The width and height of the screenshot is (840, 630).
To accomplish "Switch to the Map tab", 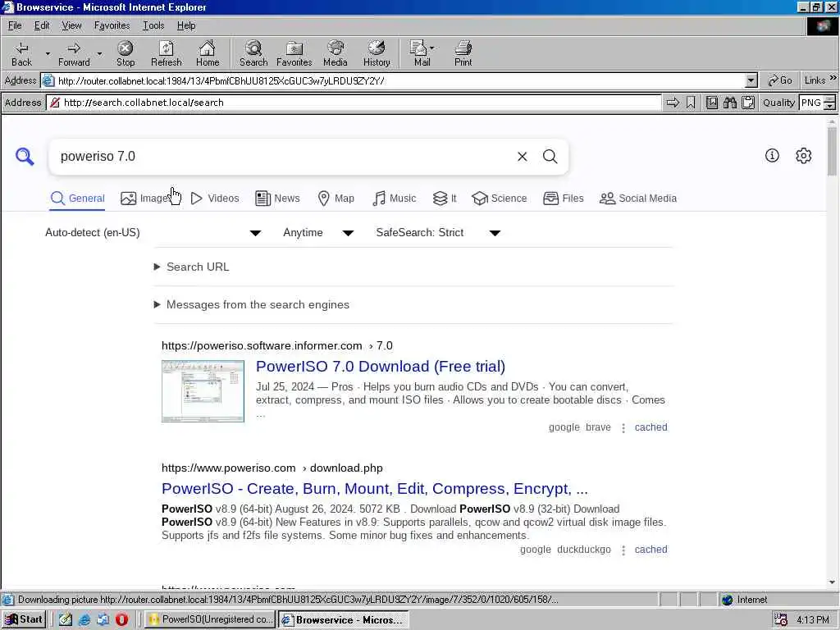I will [336, 199].
